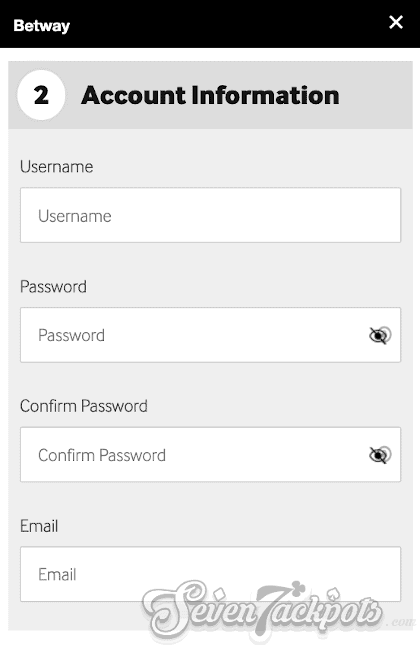Viewport: 420px width, 645px height.
Task: Toggle visibility in the Confirm Password field
Action: point(380,455)
